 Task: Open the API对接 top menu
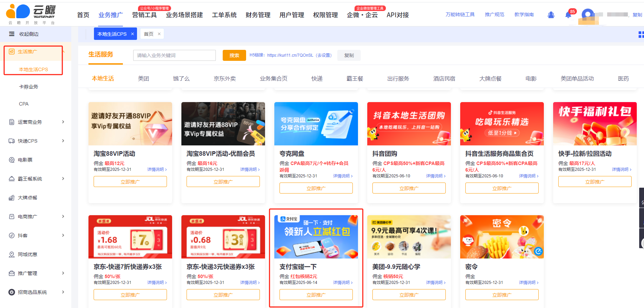click(398, 15)
